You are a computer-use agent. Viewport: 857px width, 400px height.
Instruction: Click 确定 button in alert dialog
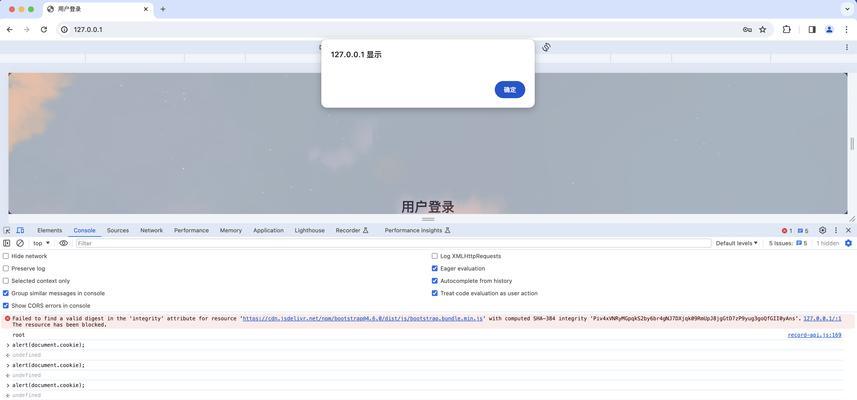pos(509,90)
